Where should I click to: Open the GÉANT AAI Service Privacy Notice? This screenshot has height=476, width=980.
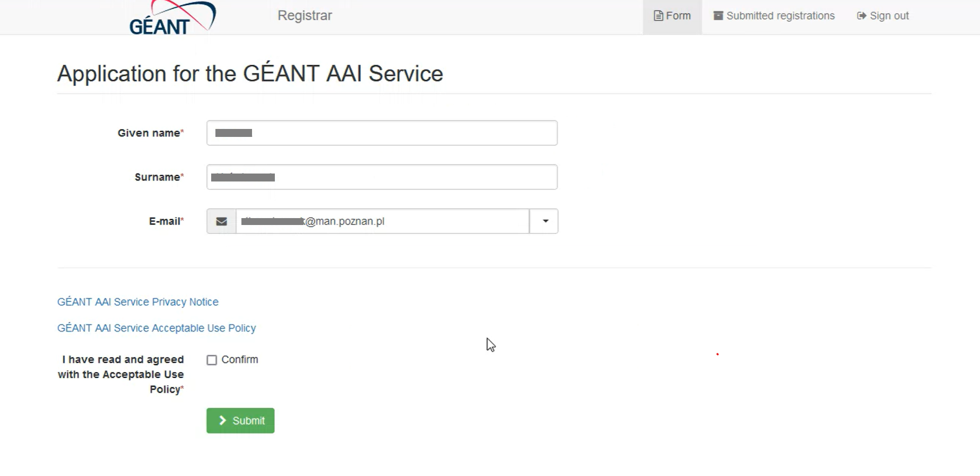point(138,302)
